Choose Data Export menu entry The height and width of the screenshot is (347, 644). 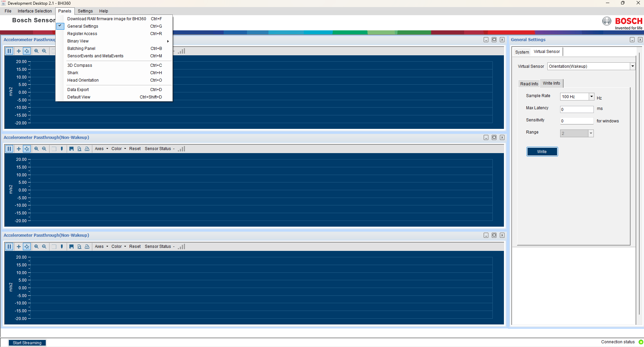pyautogui.click(x=114, y=90)
